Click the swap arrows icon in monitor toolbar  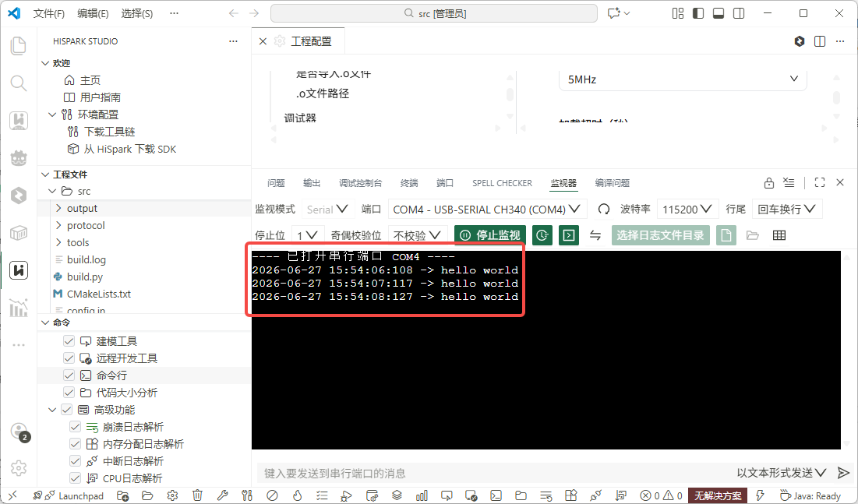[595, 235]
